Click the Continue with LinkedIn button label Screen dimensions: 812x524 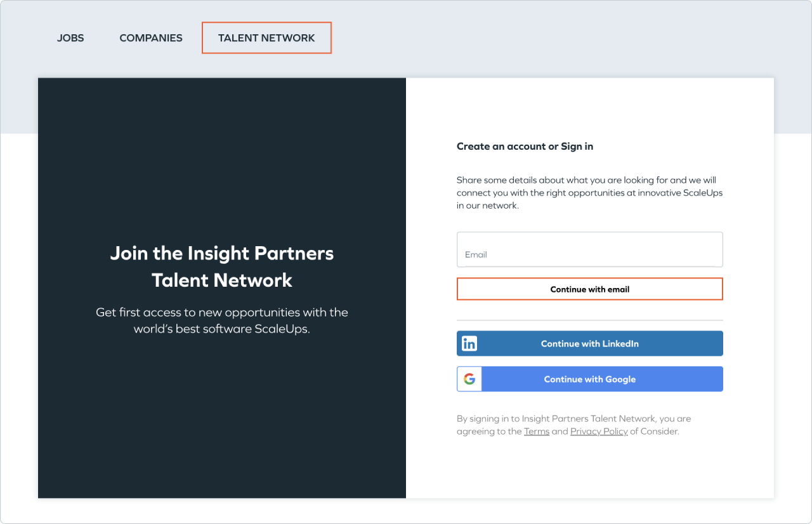(589, 344)
